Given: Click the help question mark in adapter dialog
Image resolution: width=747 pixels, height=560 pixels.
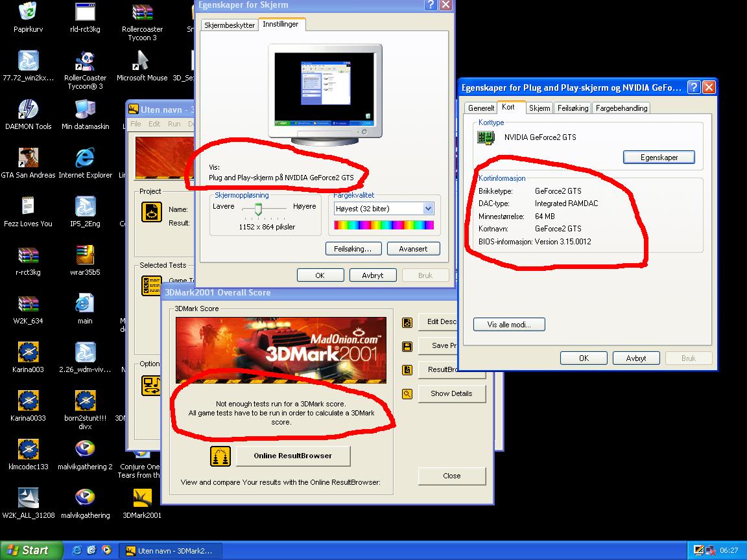Looking at the screenshot, I should pos(694,87).
